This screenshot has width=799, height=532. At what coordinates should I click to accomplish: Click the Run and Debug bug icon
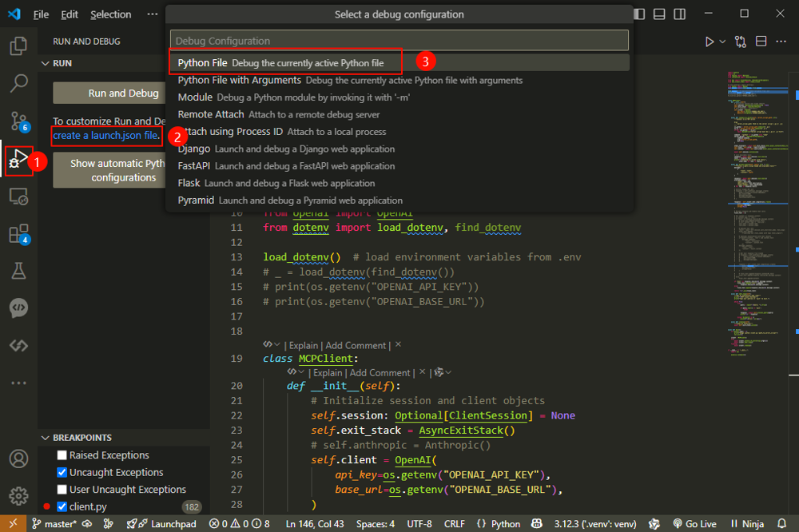[x=17, y=160]
